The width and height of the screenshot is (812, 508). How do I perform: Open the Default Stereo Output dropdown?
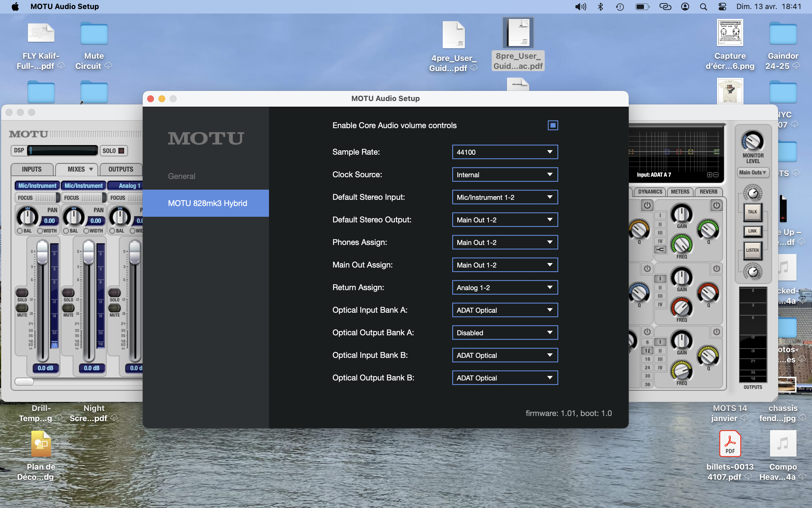(x=505, y=220)
